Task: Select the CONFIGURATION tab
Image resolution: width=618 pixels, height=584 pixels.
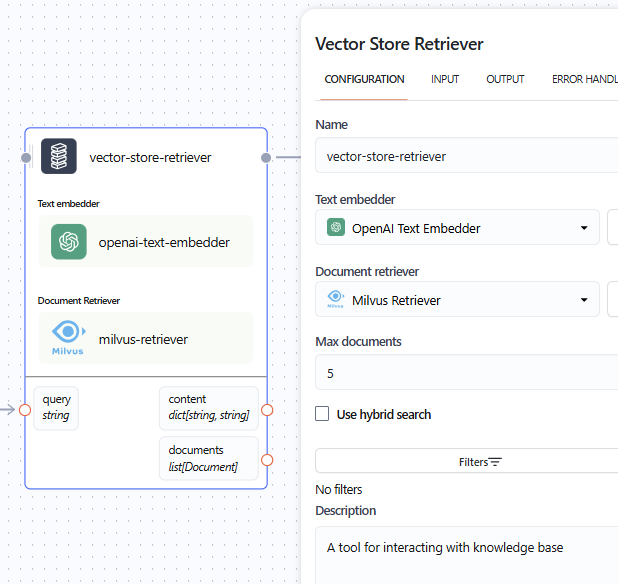Action: tap(364, 79)
